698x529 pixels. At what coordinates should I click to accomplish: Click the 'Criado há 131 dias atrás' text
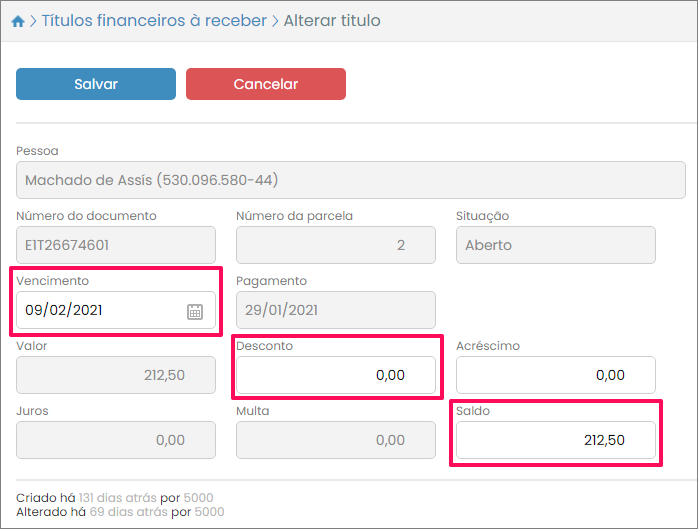pos(115,497)
